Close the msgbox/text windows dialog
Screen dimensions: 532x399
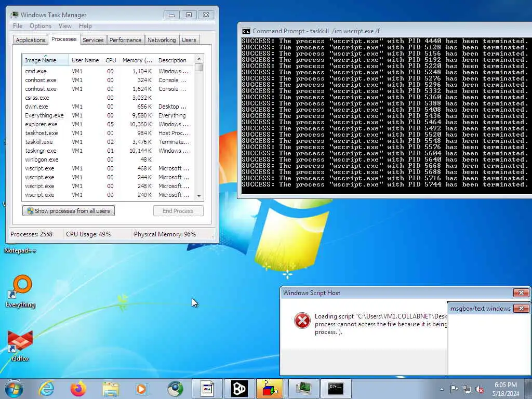pyautogui.click(x=521, y=308)
